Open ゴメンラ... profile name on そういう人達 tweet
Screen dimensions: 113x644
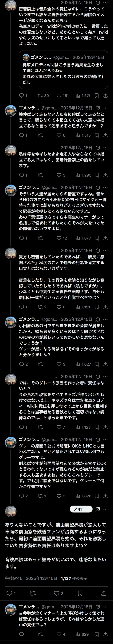point(29,188)
